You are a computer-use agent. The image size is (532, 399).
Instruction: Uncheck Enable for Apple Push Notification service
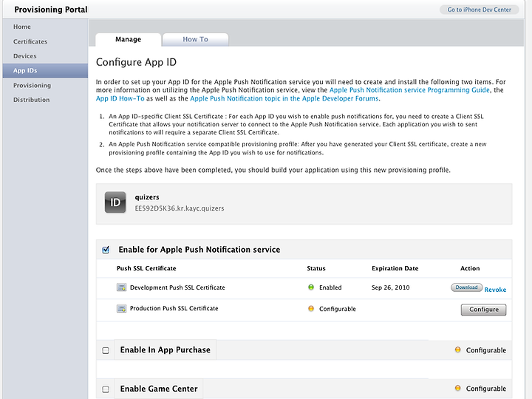click(106, 250)
